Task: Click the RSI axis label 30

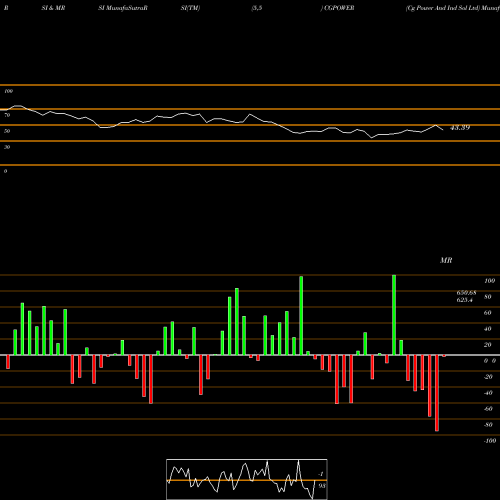Action: tap(7, 147)
